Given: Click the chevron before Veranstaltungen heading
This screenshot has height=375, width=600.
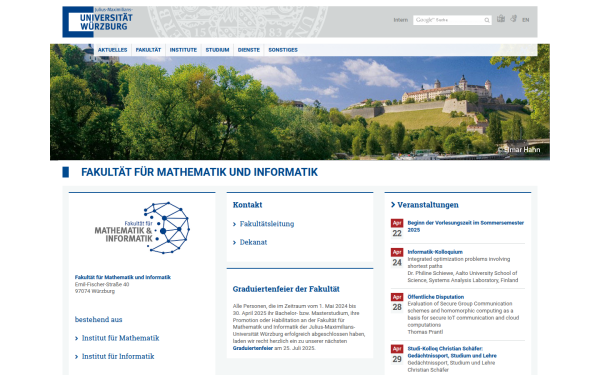Looking at the screenshot, I should (393, 205).
